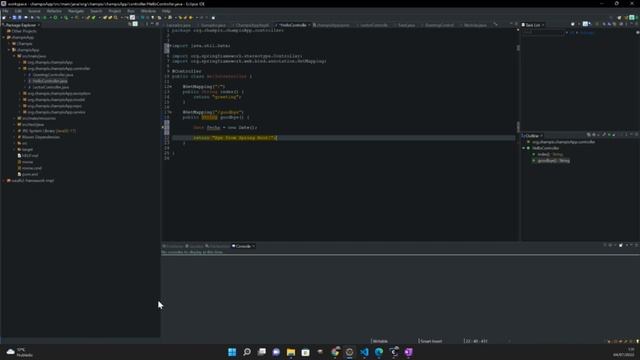Viewport: 640px width, 360px height.
Task: Open the Help menu
Action: (166, 11)
